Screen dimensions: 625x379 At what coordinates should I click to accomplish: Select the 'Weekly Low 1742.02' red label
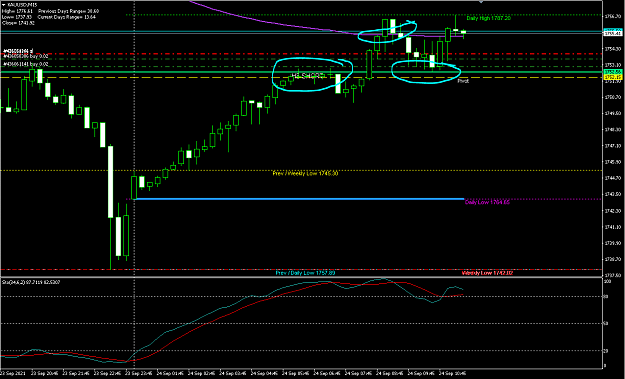click(x=487, y=273)
